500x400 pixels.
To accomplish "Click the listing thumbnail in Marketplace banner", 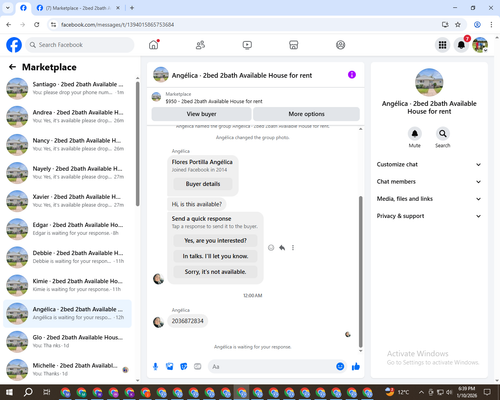I will tap(156, 97).
